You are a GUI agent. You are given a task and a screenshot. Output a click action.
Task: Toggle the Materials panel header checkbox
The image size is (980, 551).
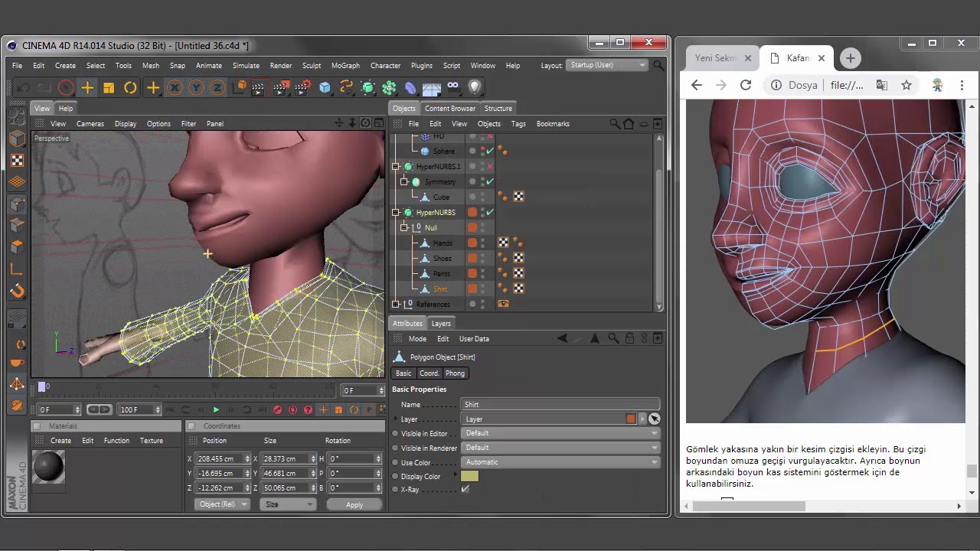tap(38, 426)
